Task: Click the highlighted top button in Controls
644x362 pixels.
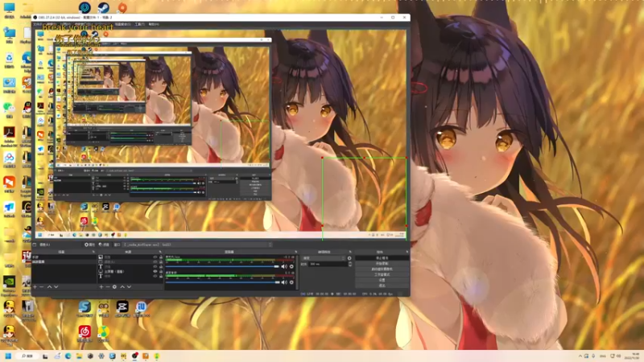Action: [382, 257]
